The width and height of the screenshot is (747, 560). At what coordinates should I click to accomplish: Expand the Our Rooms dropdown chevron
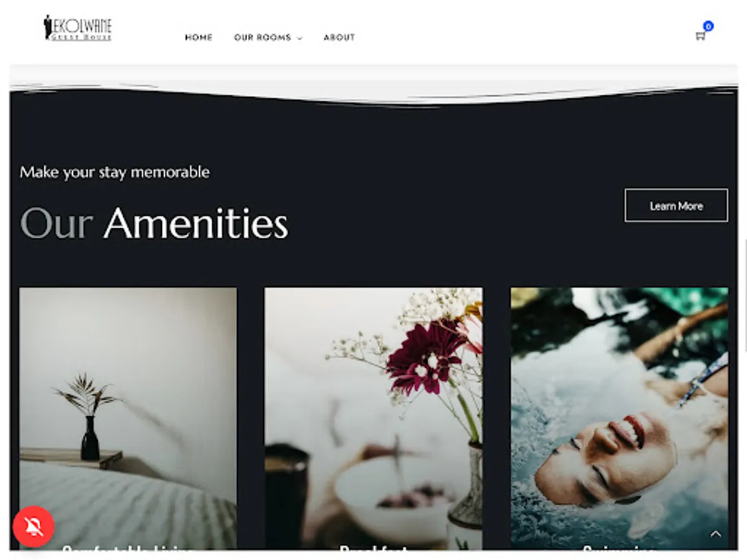[x=299, y=38]
